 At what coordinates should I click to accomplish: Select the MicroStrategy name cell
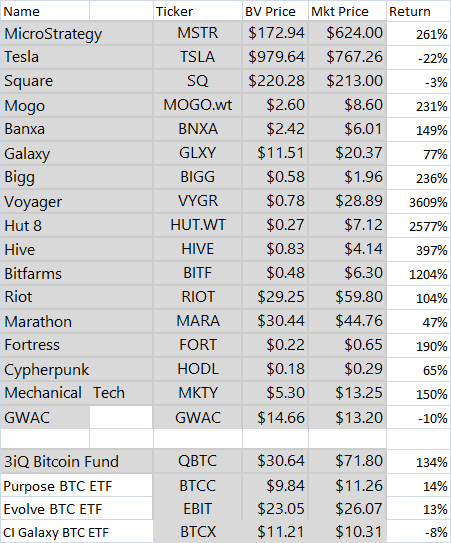[77, 33]
